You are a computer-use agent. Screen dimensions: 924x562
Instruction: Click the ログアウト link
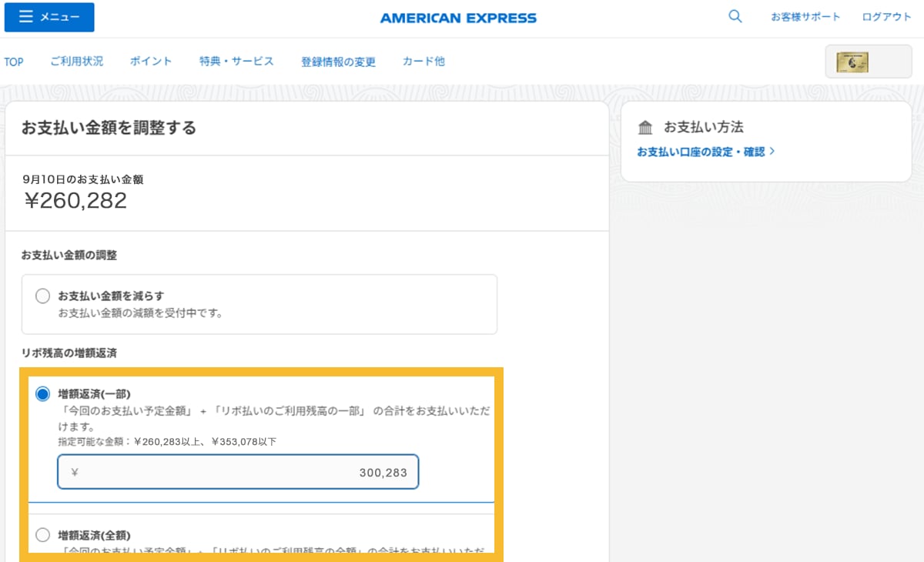click(886, 17)
